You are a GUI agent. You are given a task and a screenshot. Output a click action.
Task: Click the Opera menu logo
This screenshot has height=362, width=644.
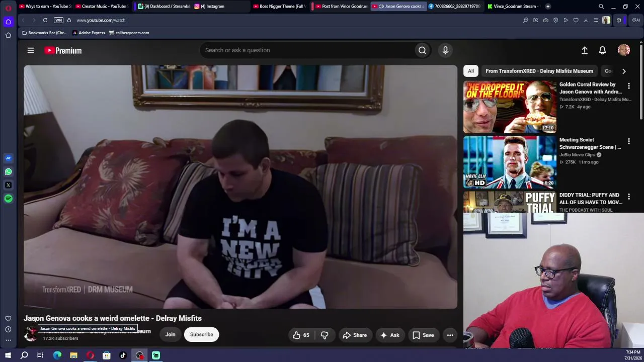click(x=8, y=8)
